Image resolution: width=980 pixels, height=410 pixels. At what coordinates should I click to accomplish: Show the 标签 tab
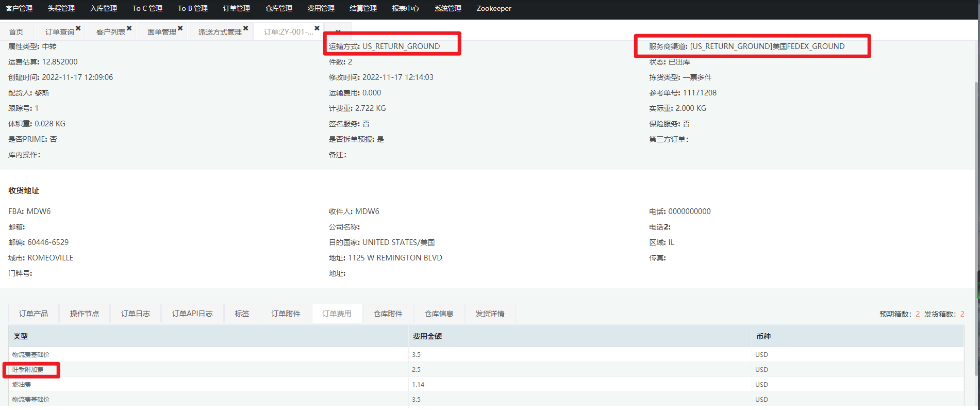click(x=242, y=314)
